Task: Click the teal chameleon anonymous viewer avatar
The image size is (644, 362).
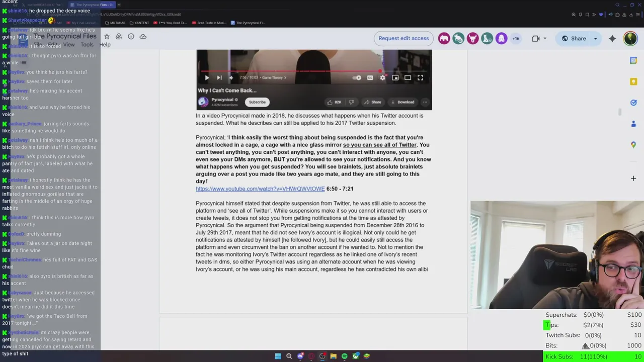Action: 458,39
